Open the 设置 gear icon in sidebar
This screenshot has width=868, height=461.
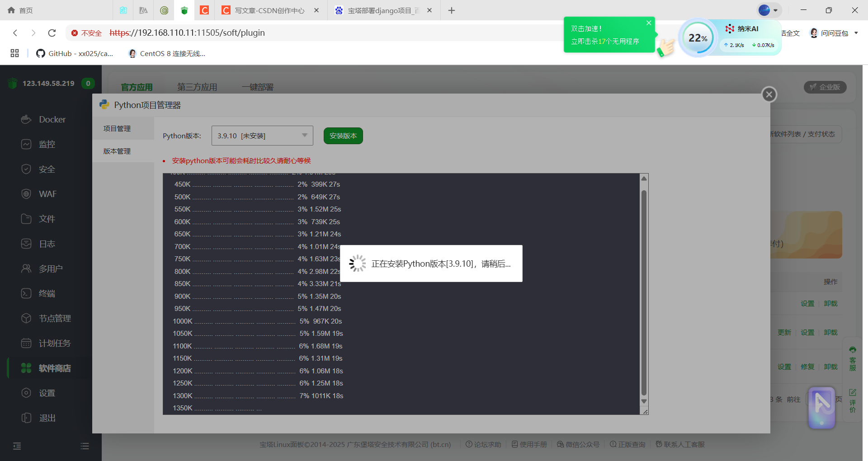pyautogui.click(x=26, y=393)
